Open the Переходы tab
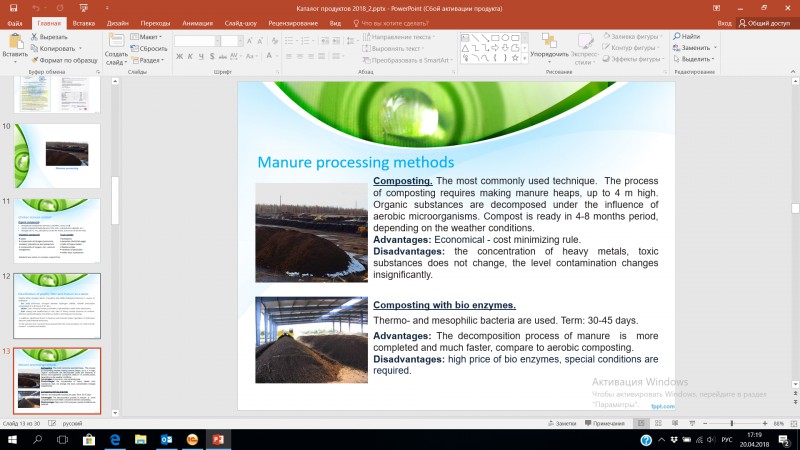800x450 pixels. tap(155, 23)
